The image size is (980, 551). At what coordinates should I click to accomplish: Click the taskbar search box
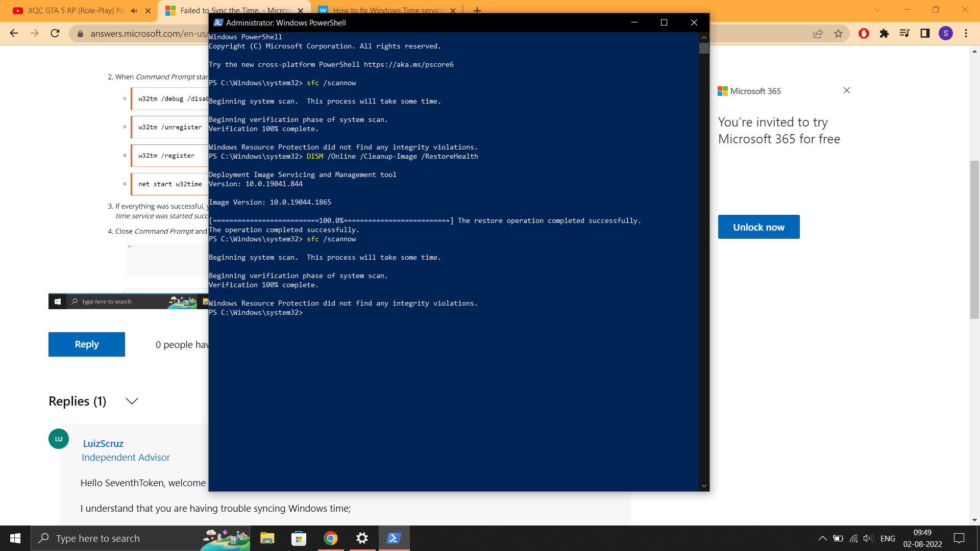140,538
